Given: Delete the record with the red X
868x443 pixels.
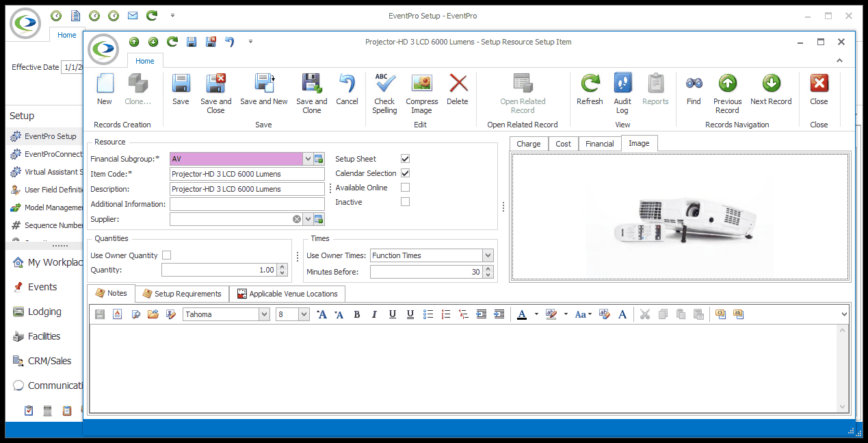Looking at the screenshot, I should (458, 84).
